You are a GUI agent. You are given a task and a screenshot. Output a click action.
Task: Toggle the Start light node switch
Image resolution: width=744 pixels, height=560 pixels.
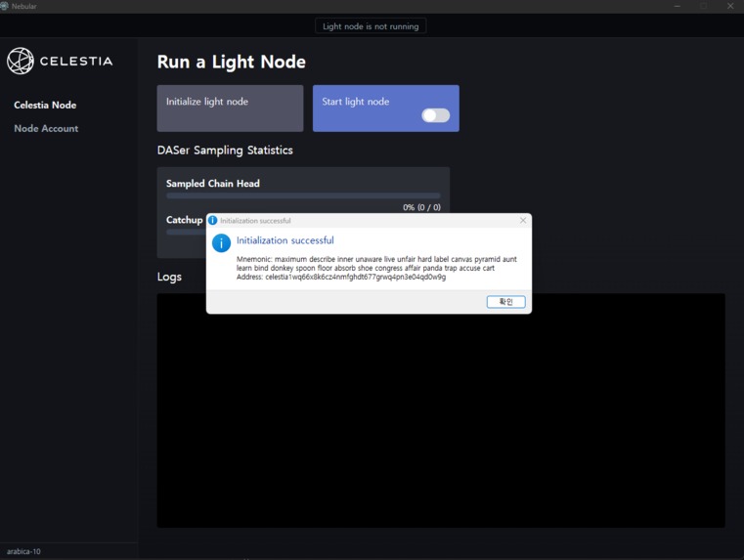click(436, 115)
